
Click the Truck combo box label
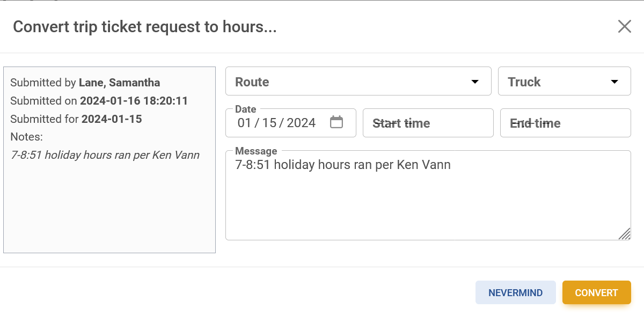point(524,82)
